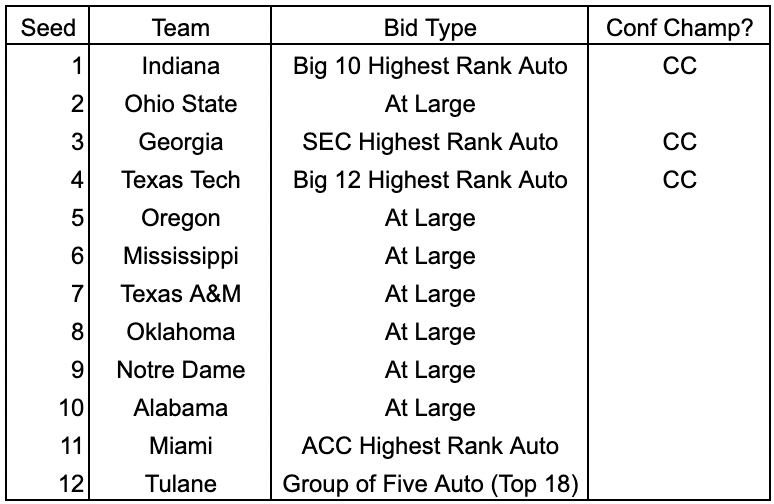Select the CC cell in Georgia's row
This screenshot has width=774, height=504.
[x=679, y=142]
